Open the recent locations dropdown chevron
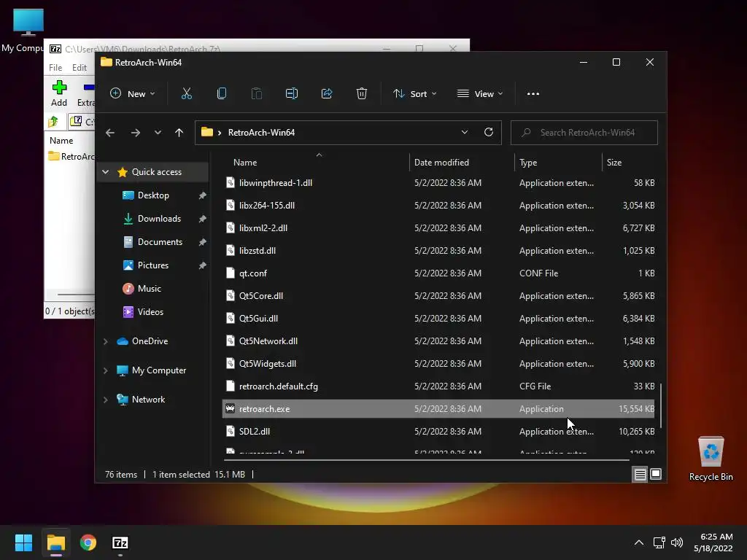747x560 pixels. (158, 133)
